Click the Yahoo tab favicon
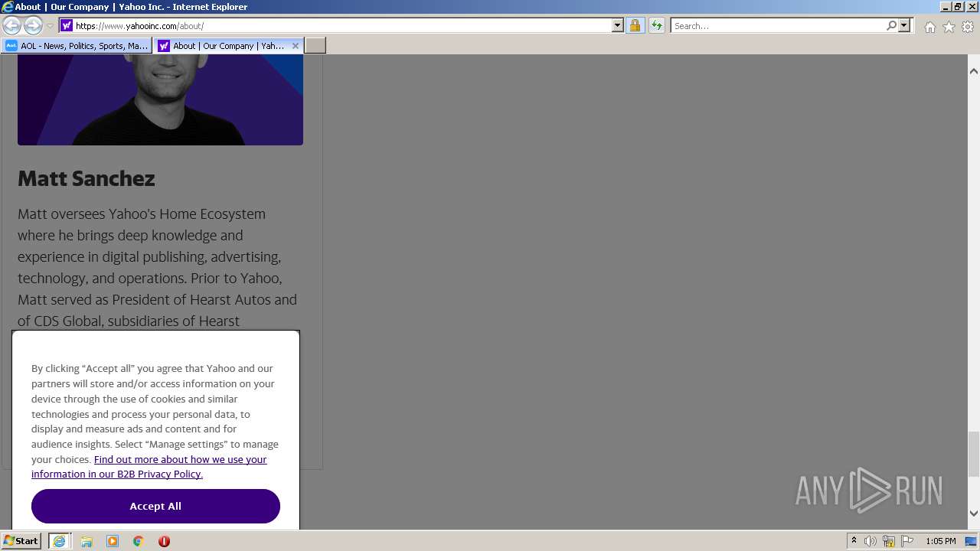This screenshot has height=551, width=980. [x=163, y=46]
